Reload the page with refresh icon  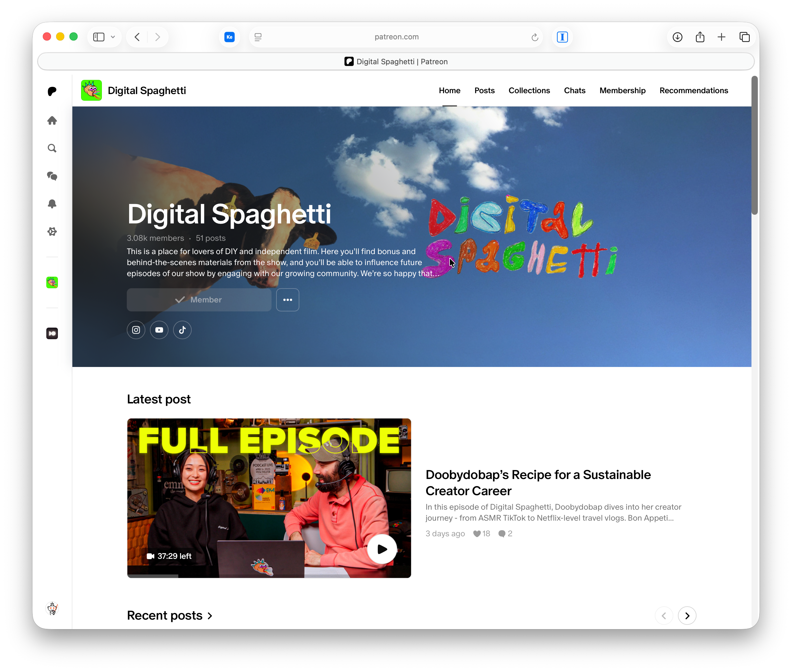tap(534, 37)
